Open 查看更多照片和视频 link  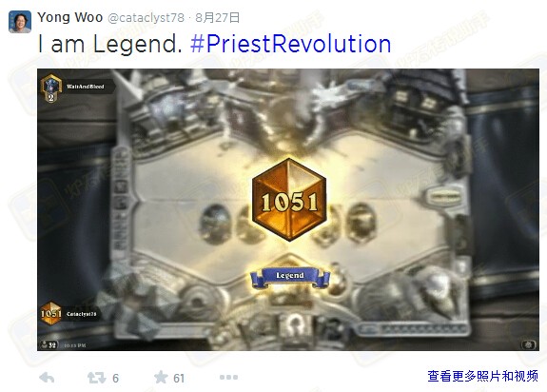tap(483, 376)
